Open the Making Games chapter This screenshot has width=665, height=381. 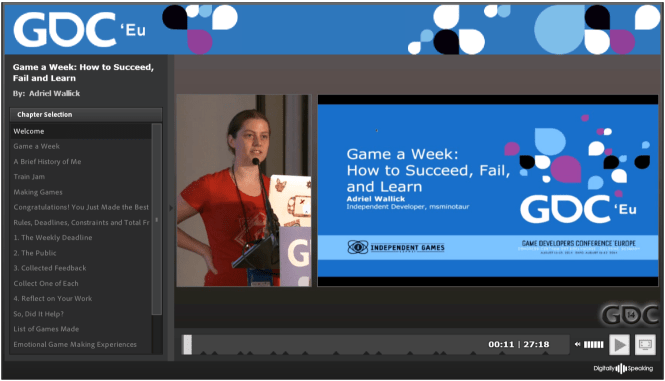coord(81,192)
